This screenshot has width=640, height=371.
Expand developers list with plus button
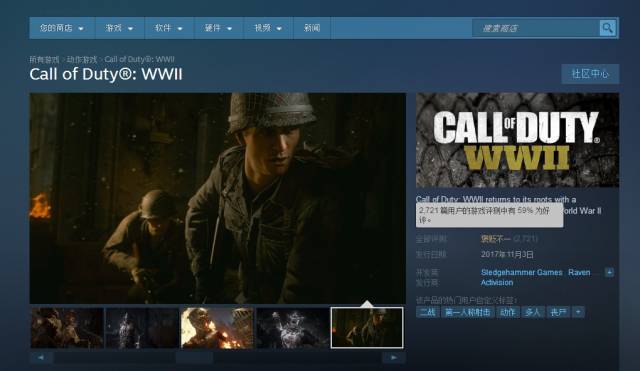pos(609,272)
